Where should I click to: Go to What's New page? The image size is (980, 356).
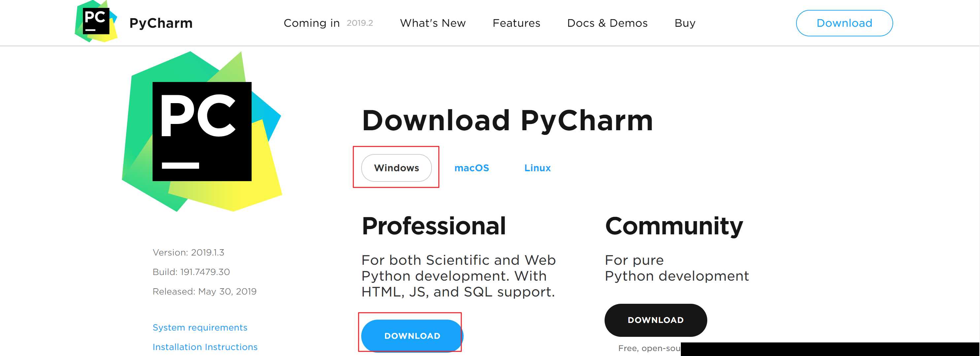[x=433, y=23]
